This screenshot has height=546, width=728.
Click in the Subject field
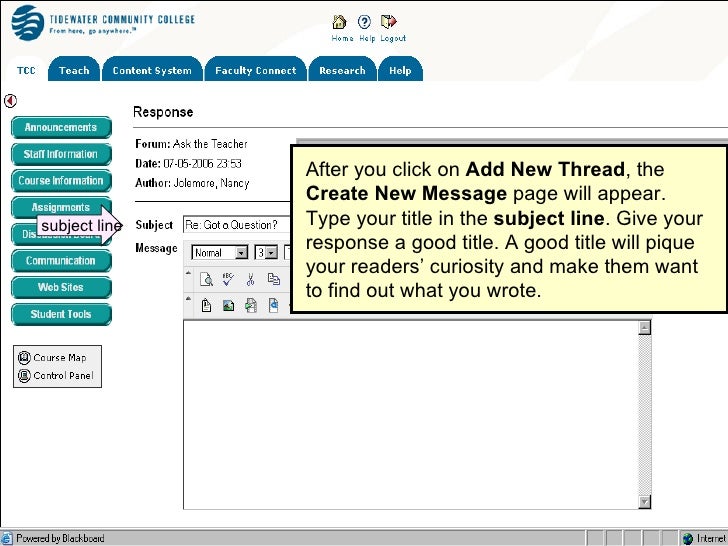(237, 225)
